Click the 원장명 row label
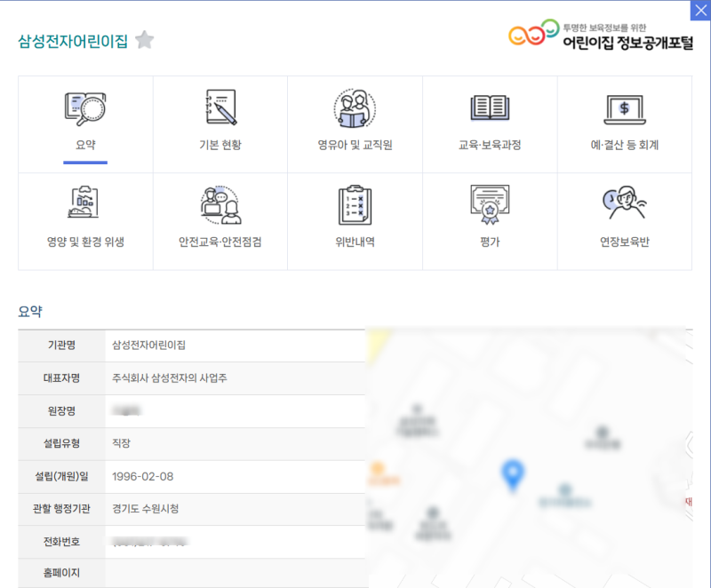 tap(61, 411)
